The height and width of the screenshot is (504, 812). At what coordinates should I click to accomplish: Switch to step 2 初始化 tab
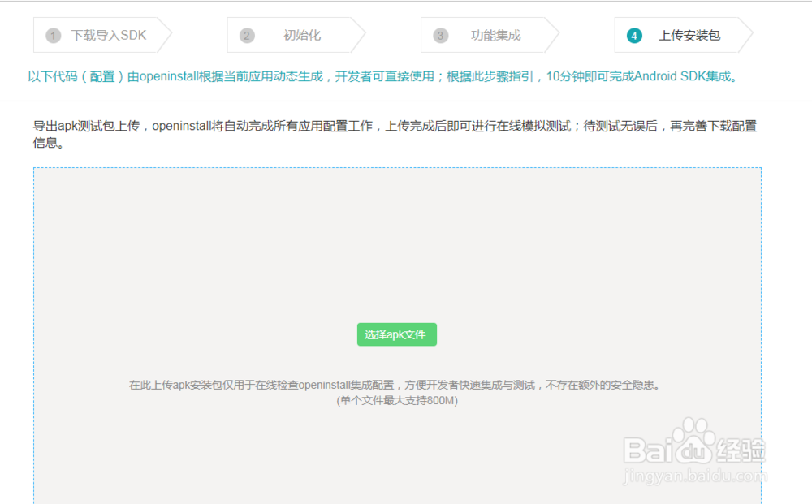click(296, 35)
